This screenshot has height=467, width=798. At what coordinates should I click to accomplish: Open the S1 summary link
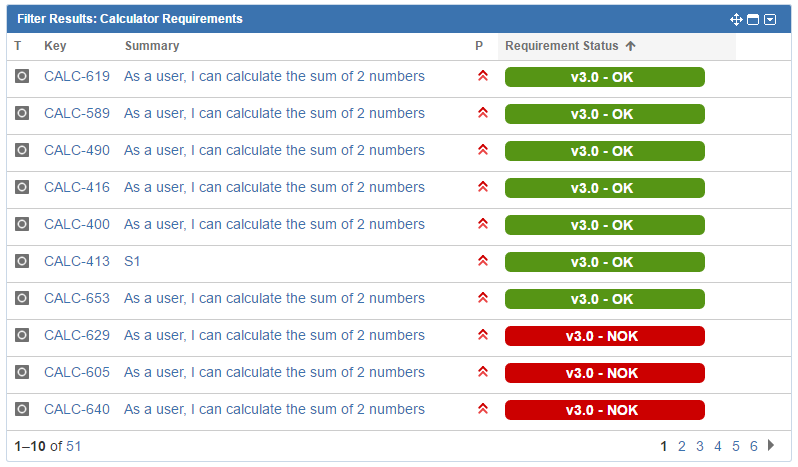pyautogui.click(x=132, y=261)
